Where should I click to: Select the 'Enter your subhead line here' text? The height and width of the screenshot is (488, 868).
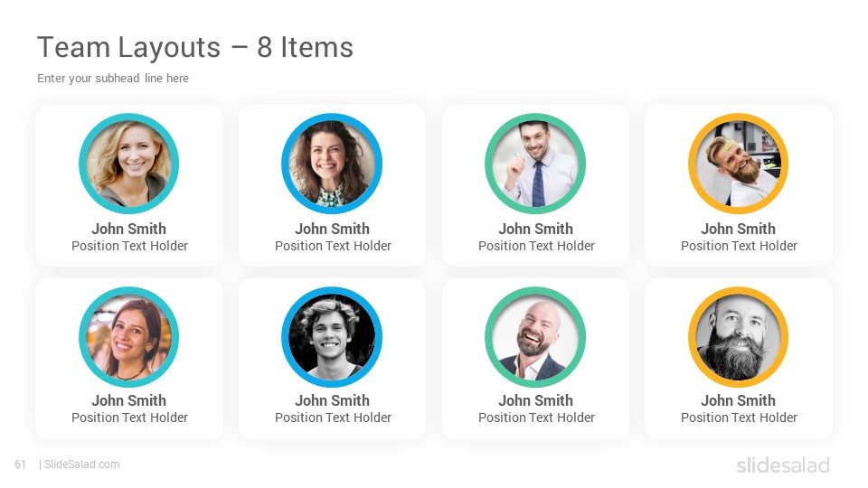[x=113, y=79]
